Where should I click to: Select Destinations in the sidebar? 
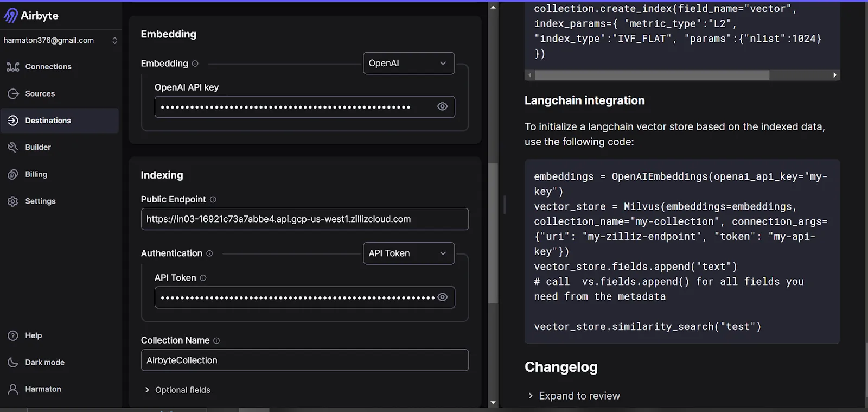(60, 121)
